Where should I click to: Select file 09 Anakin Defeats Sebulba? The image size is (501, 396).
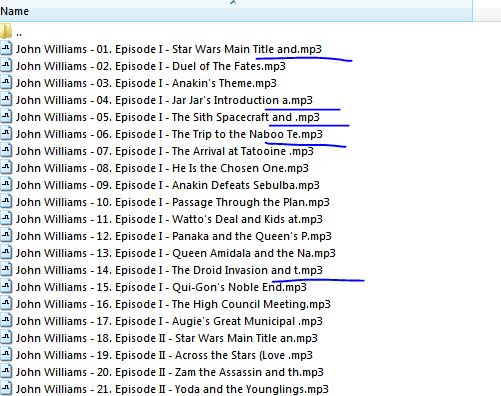(x=168, y=185)
